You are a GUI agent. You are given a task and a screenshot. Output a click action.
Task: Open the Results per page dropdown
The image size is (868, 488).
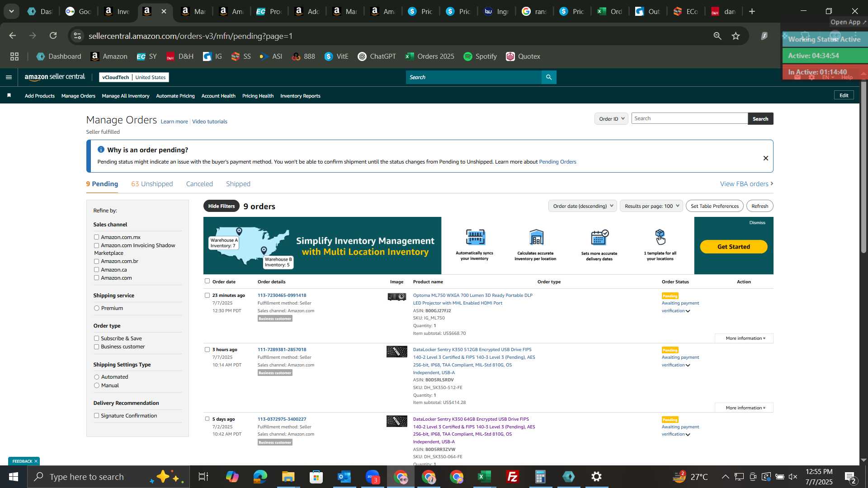[651, 206]
